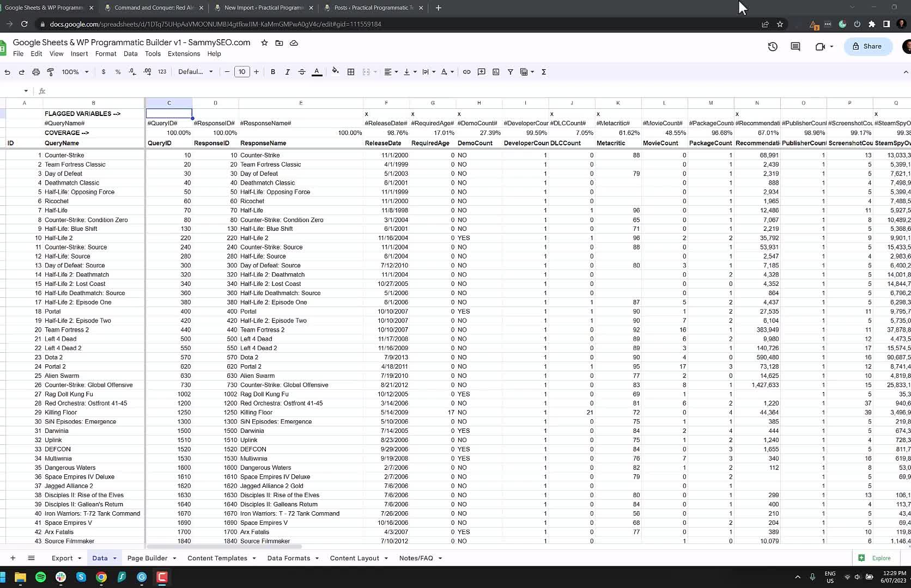Switch to the Export sheet tab
The height and width of the screenshot is (588, 911).
click(x=62, y=558)
